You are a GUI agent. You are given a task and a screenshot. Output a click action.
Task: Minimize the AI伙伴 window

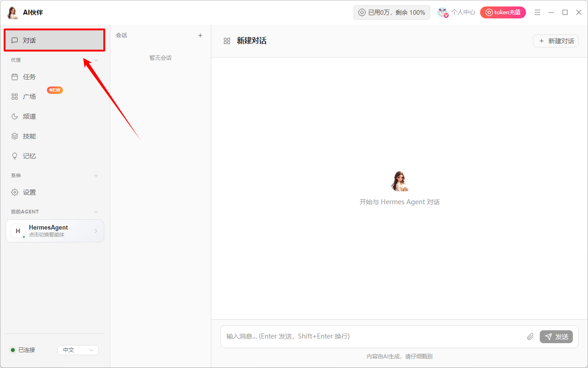coord(551,12)
